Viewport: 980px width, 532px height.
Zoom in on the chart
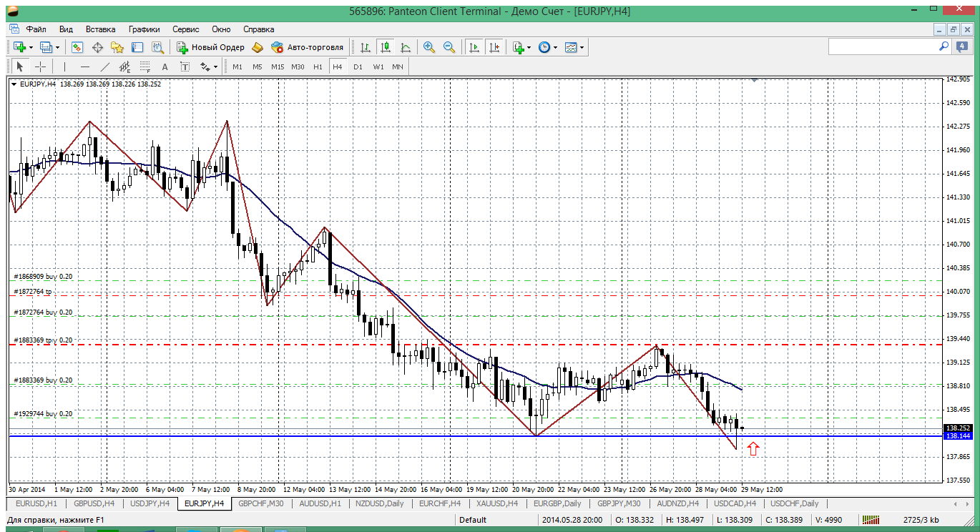(x=429, y=47)
